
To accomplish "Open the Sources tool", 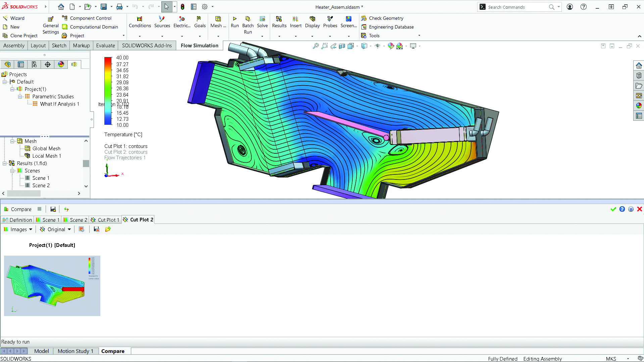I will 162,22.
